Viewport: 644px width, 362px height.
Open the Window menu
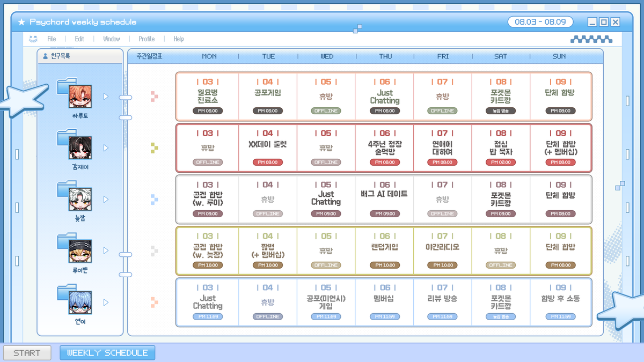(112, 39)
